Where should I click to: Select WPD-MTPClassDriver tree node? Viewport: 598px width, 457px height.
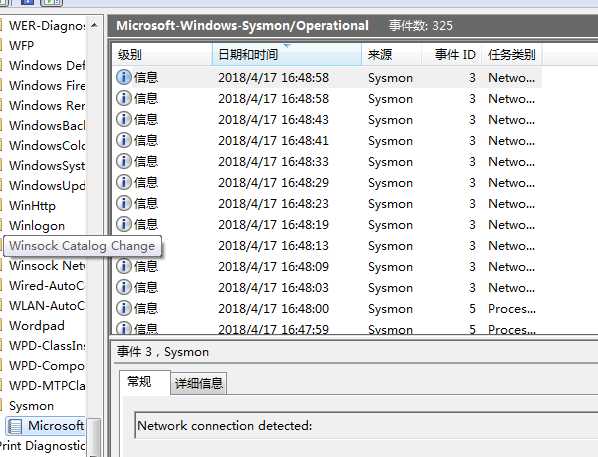tap(47, 386)
